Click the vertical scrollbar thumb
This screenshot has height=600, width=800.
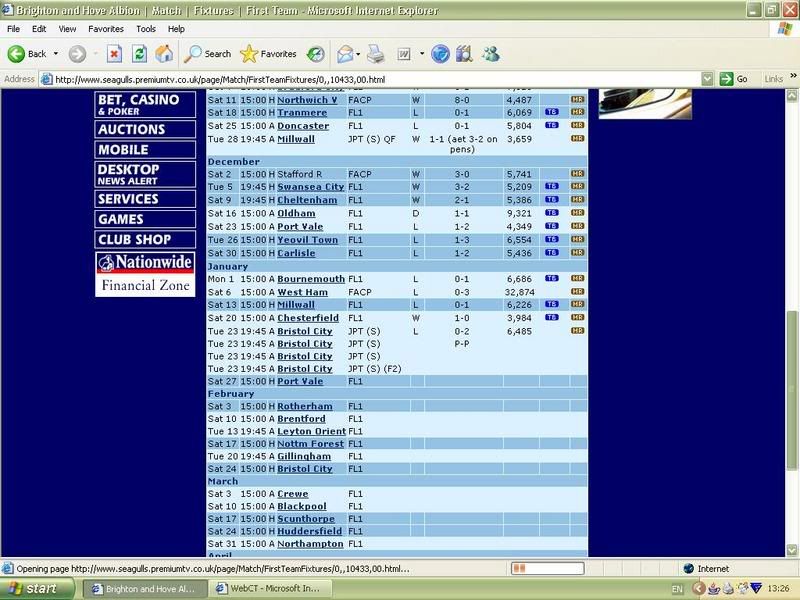[792, 389]
